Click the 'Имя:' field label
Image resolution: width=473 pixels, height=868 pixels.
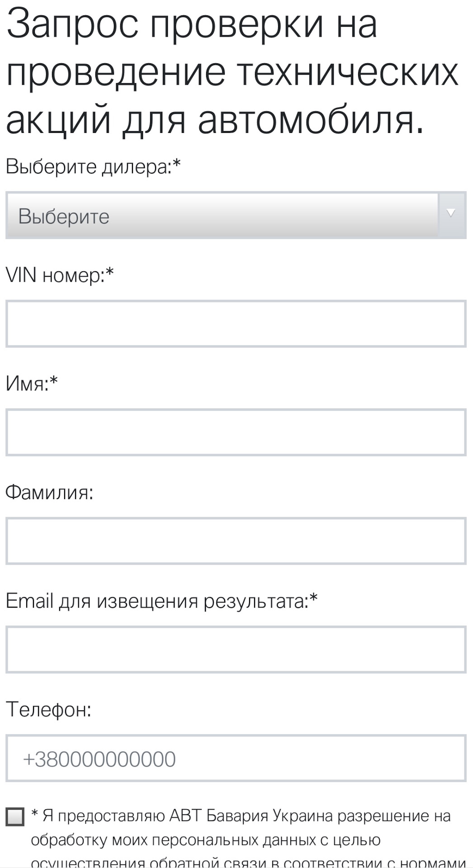(x=26, y=384)
